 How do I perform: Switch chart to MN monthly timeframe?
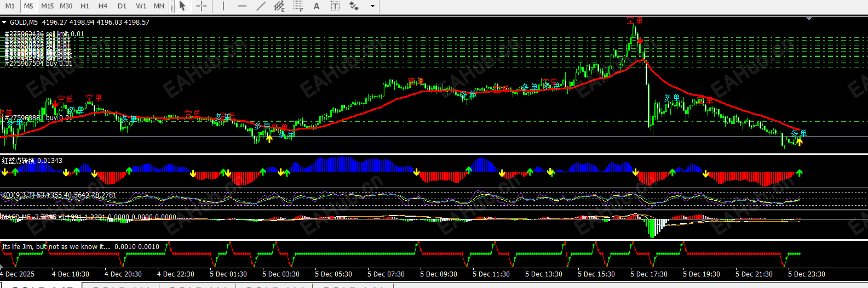tap(159, 6)
